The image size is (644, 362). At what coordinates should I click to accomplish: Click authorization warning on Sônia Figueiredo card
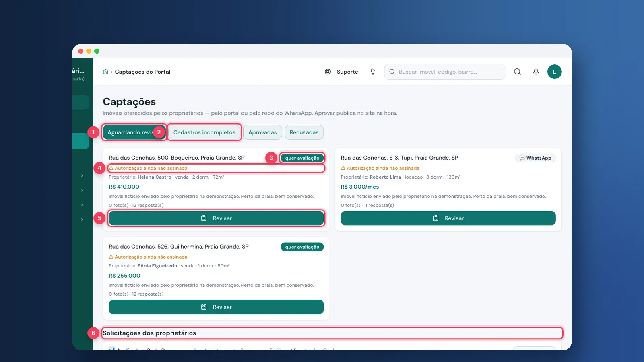tap(148, 257)
